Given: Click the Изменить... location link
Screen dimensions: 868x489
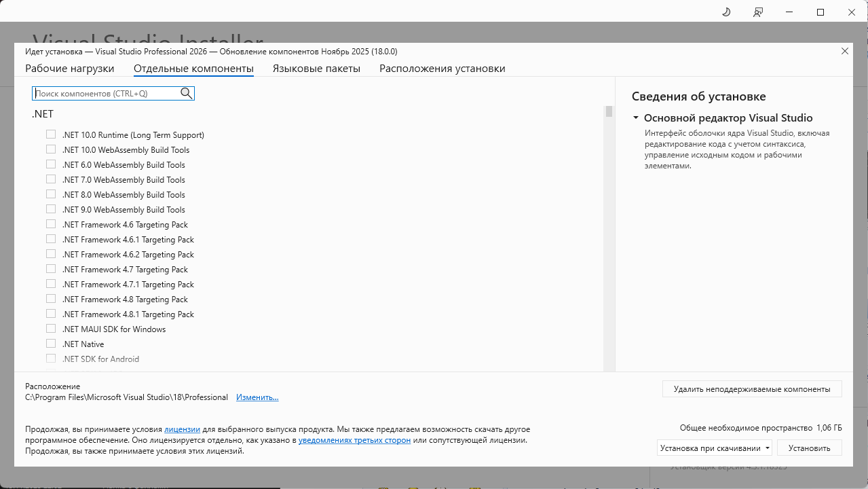Looking at the screenshot, I should tap(257, 397).
